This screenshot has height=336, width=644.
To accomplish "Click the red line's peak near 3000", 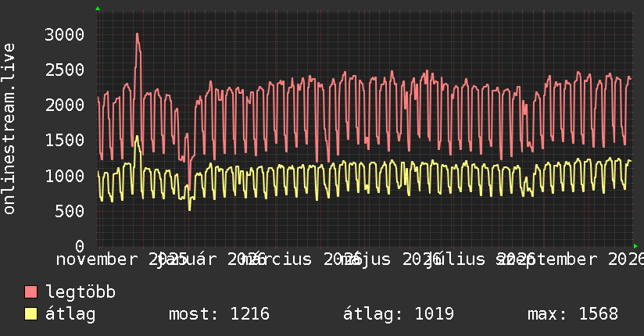I will point(137,34).
